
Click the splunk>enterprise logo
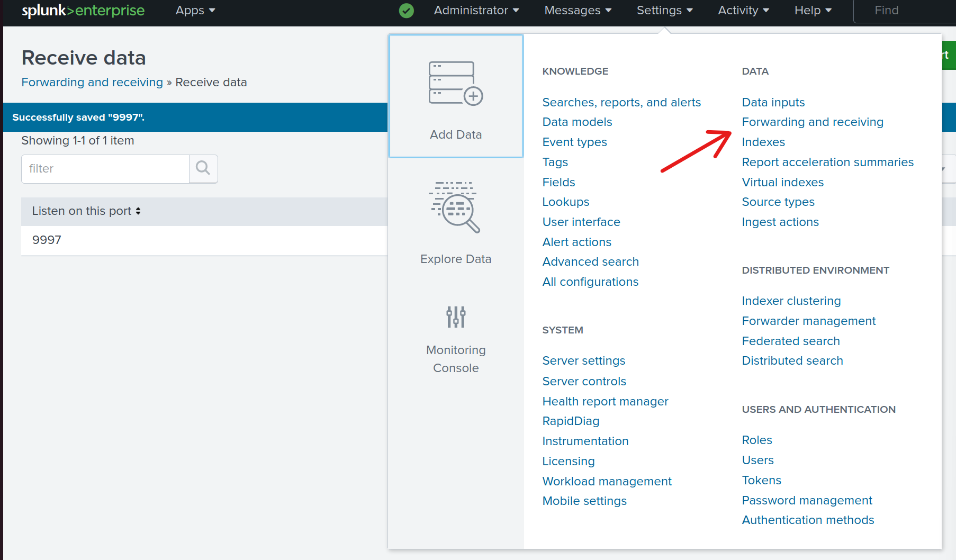click(83, 11)
